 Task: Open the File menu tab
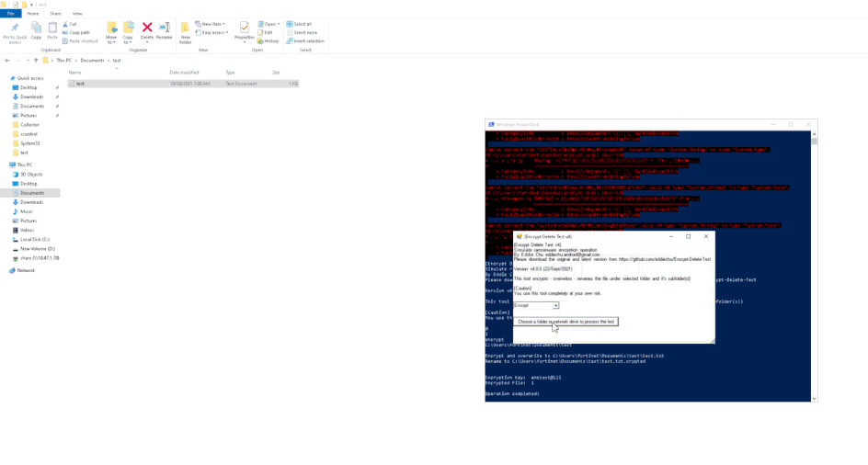point(10,13)
